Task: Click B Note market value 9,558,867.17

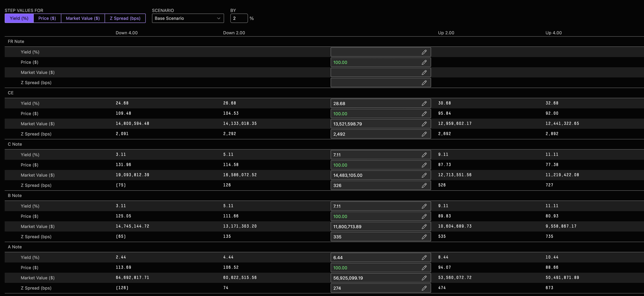Action: [x=561, y=226]
